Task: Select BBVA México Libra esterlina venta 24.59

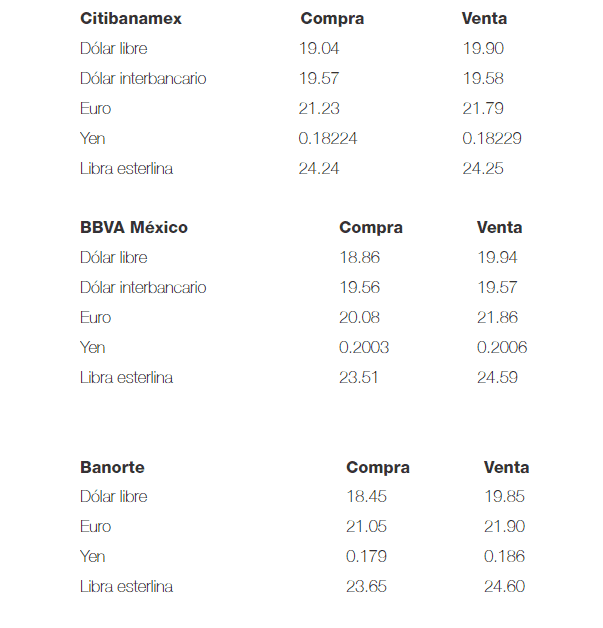Action: pyautogui.click(x=497, y=377)
